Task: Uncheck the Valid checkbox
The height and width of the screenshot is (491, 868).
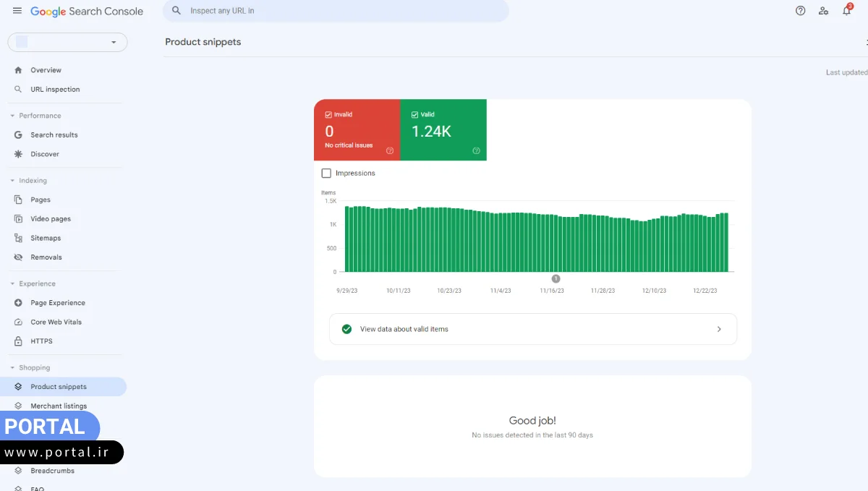Action: 414,114
